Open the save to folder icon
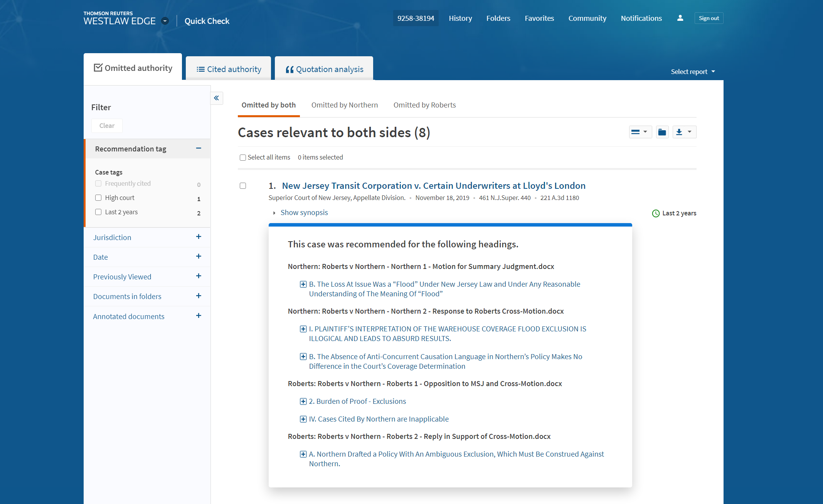This screenshot has width=823, height=504. point(662,132)
